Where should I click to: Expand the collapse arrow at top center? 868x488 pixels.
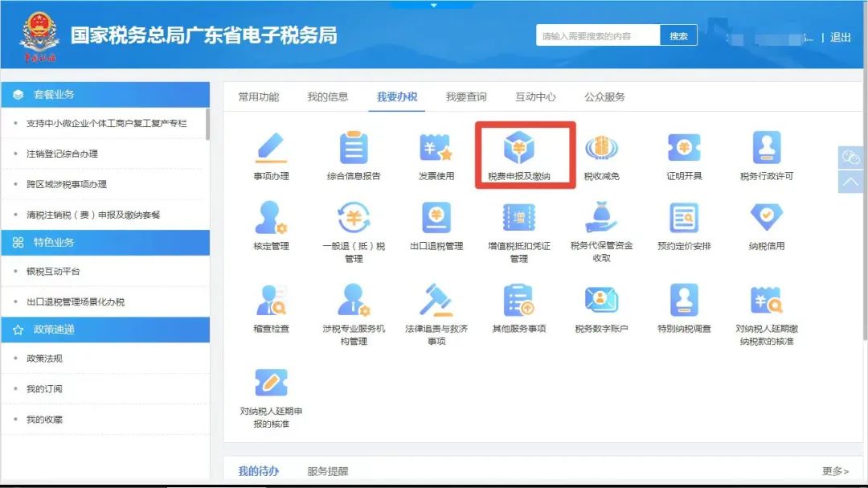(x=433, y=5)
